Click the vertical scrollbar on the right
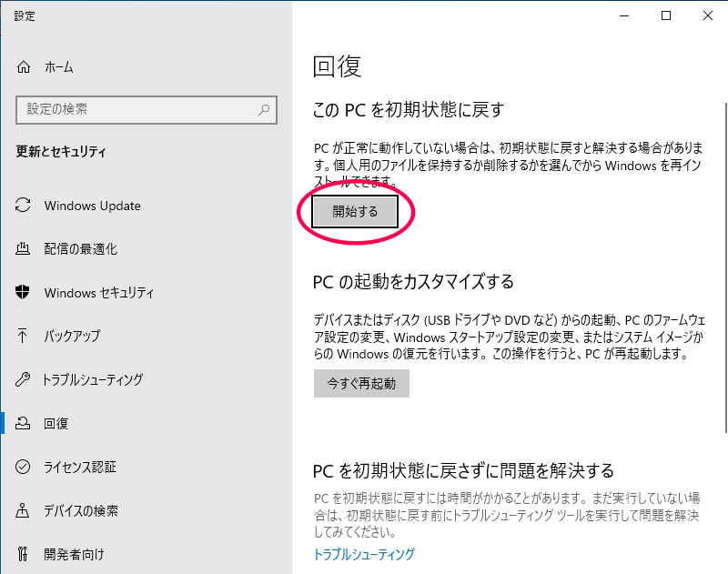 pyautogui.click(x=725, y=267)
